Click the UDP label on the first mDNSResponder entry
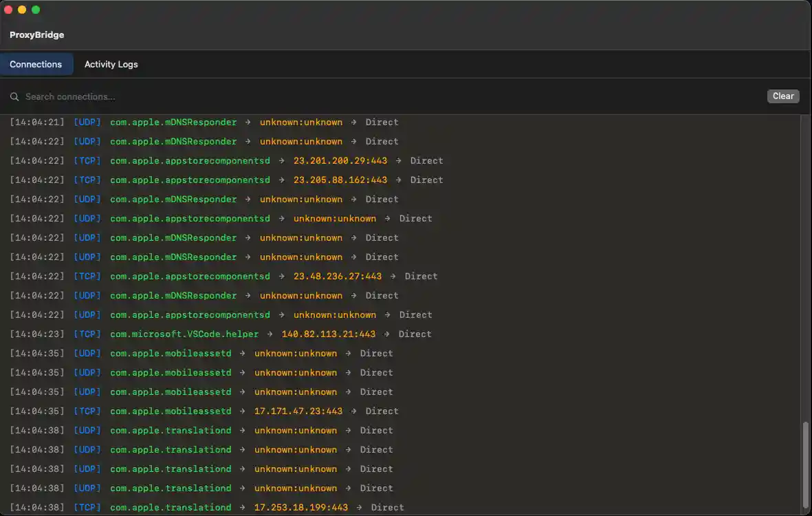Viewport: 812px width, 516px height. tap(87, 122)
